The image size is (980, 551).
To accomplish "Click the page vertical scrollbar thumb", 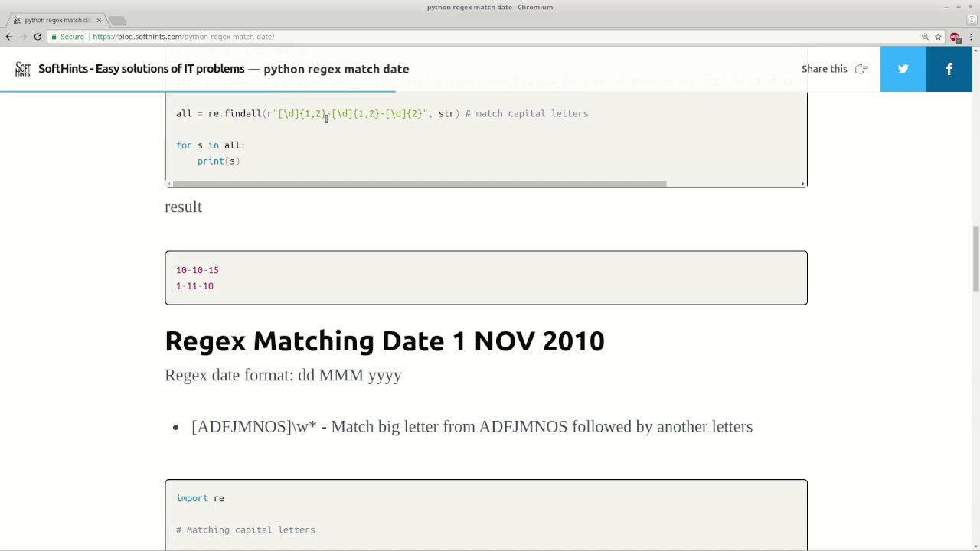I will (x=975, y=258).
